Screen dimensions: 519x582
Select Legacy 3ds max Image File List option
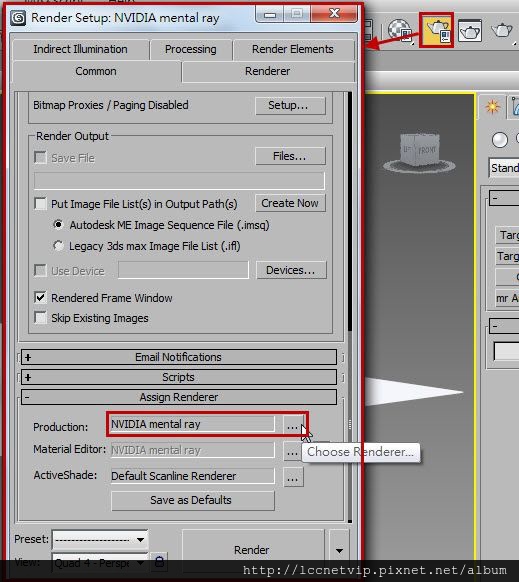pyautogui.click(x=58, y=246)
